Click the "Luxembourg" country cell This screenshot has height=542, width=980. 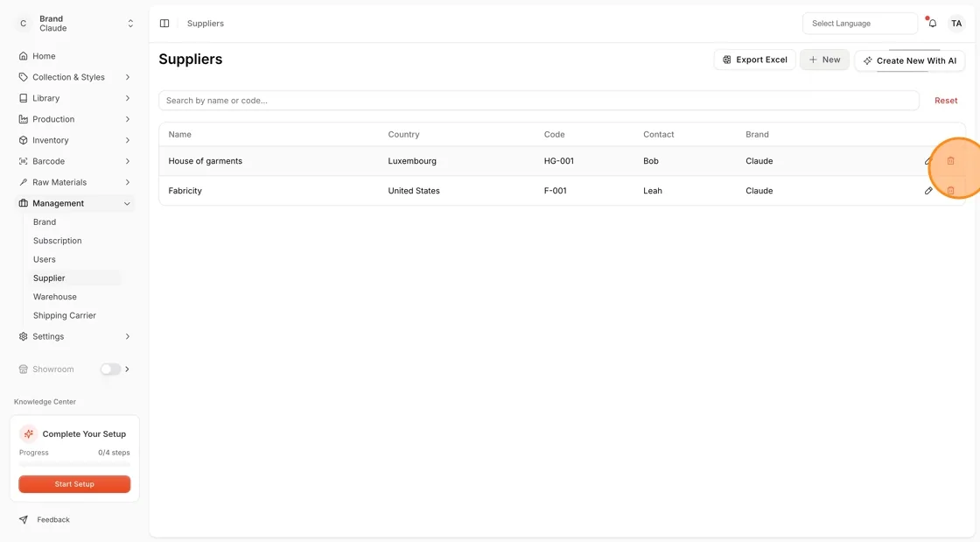pos(412,161)
